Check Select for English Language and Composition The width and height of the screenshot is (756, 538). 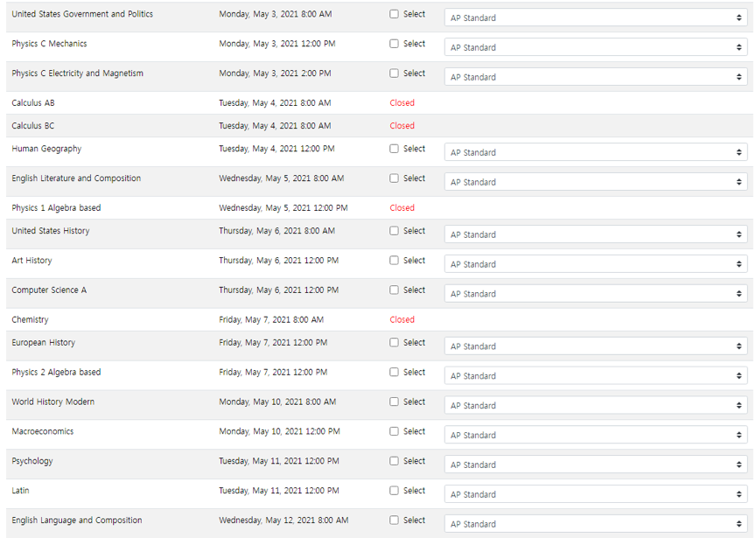pyautogui.click(x=394, y=521)
